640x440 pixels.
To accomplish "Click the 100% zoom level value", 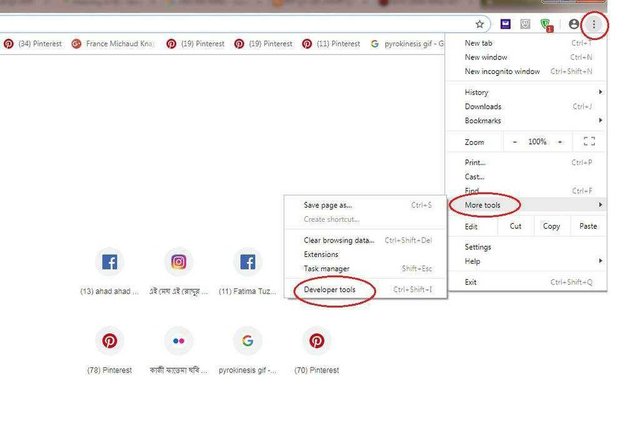I will (537, 142).
